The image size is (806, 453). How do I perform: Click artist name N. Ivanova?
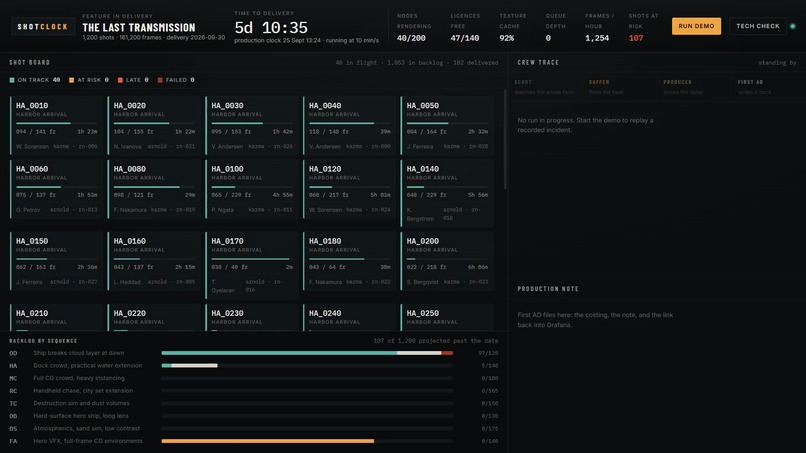pyautogui.click(x=127, y=147)
